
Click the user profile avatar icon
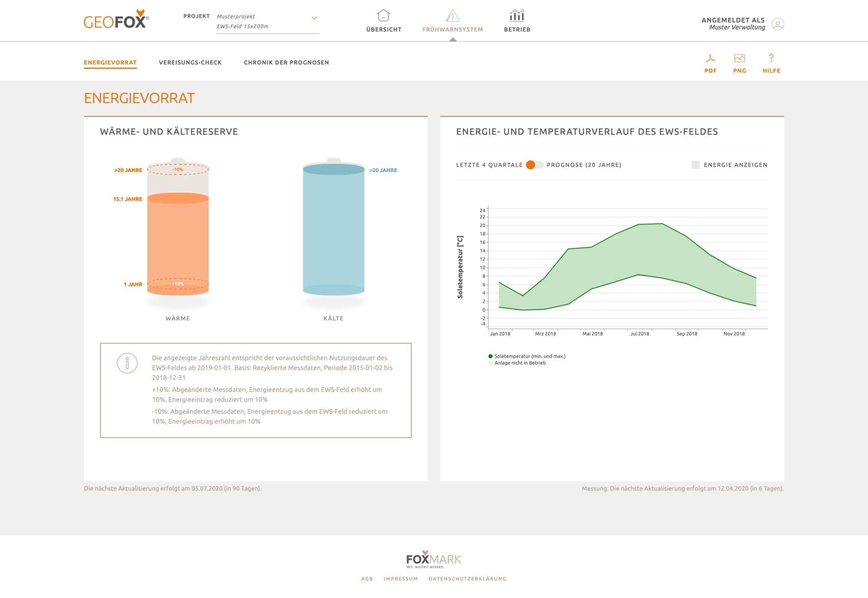[777, 24]
